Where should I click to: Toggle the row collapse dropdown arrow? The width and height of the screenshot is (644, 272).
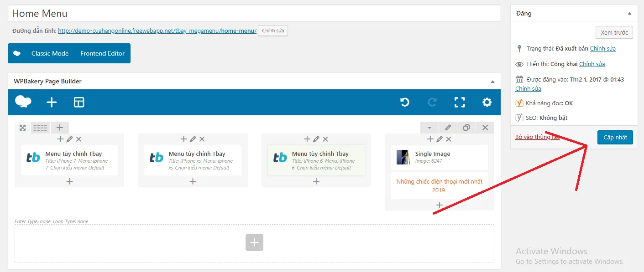tap(429, 128)
